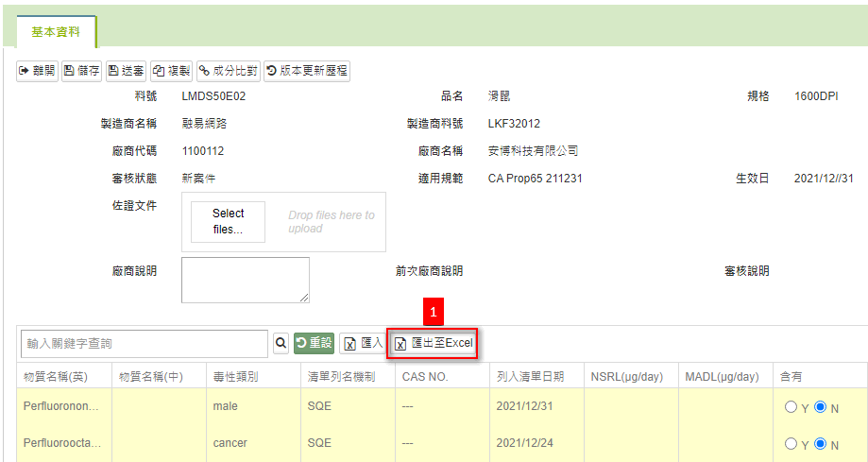Viewport: 868px width, 462px height.
Task: Select N for the Perfluoronon... row
Action: coord(820,407)
